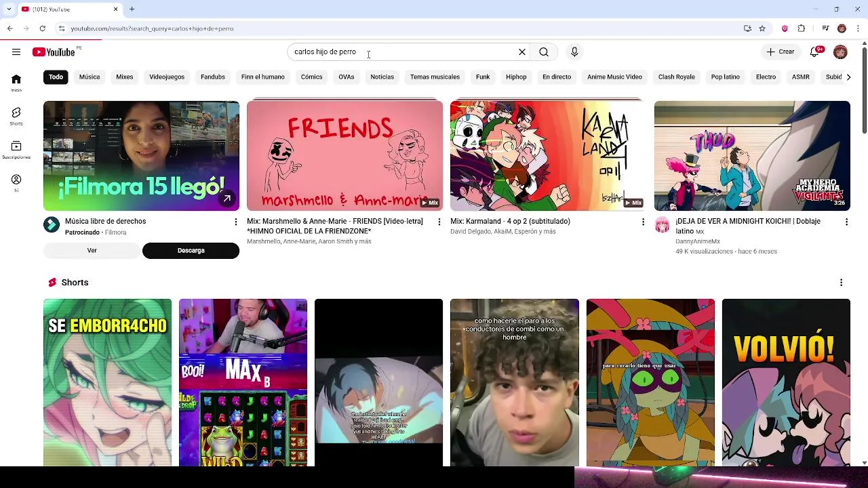This screenshot has height=488, width=868.
Task: Filter results by Cómics
Action: click(312, 77)
